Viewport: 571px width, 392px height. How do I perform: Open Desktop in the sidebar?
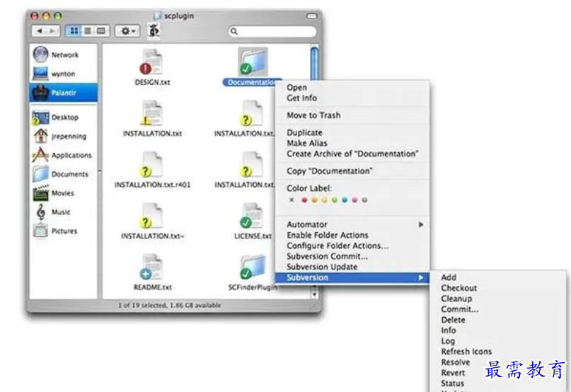63,117
